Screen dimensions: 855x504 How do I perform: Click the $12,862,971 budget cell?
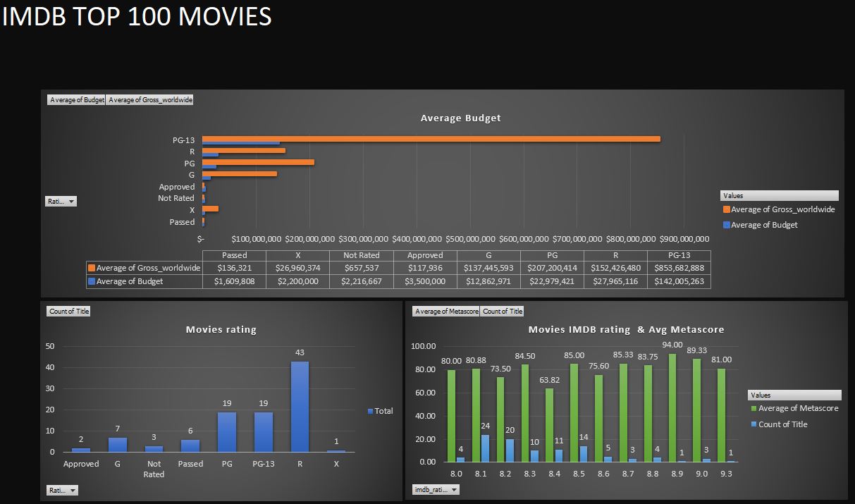(488, 281)
